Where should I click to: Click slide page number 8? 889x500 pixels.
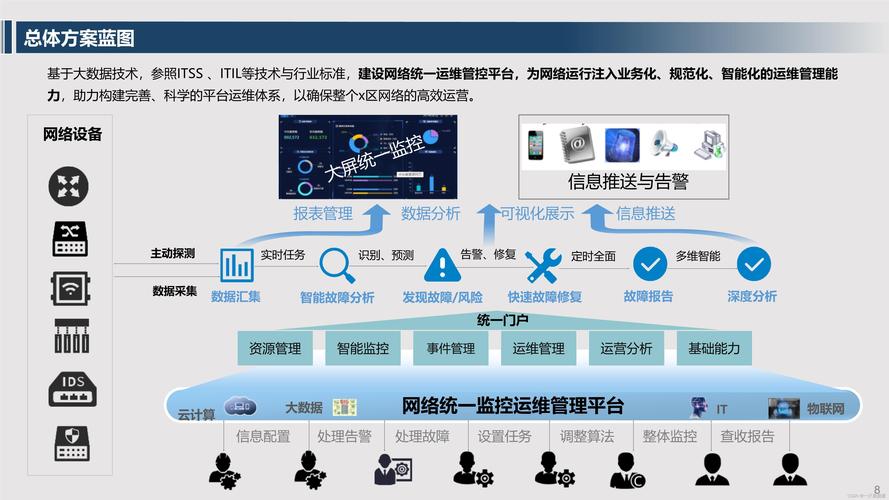877,489
